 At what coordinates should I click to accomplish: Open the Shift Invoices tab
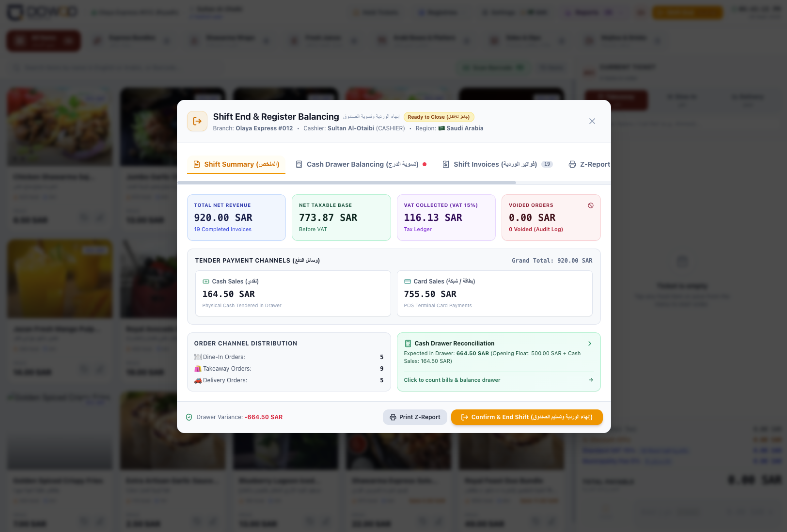pyautogui.click(x=497, y=164)
